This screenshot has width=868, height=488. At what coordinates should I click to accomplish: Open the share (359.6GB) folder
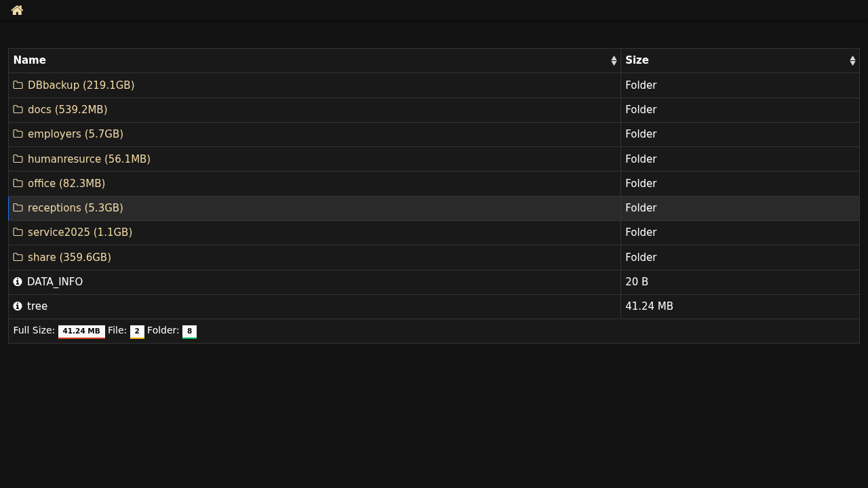tap(69, 258)
